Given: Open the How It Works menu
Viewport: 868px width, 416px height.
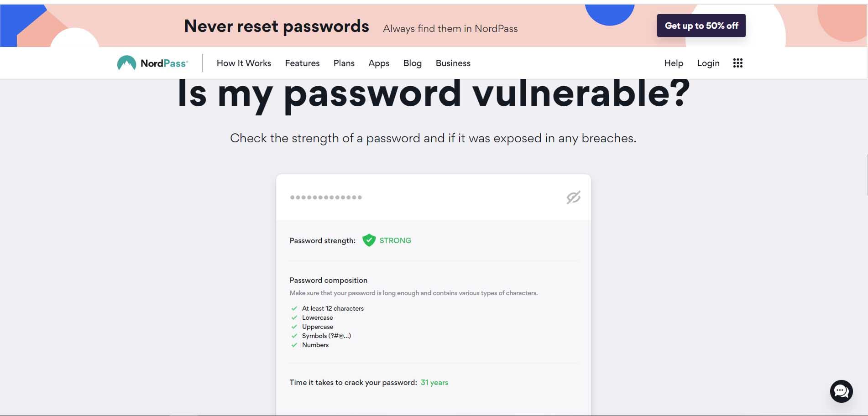Looking at the screenshot, I should (244, 63).
